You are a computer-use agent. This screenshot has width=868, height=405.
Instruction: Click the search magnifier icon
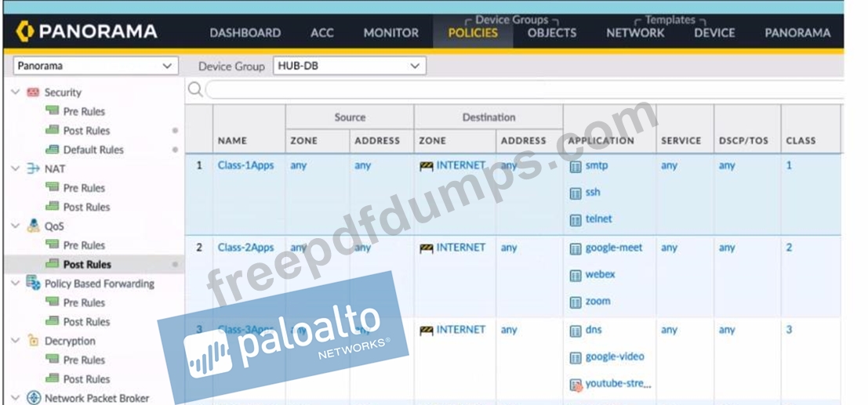pyautogui.click(x=195, y=89)
